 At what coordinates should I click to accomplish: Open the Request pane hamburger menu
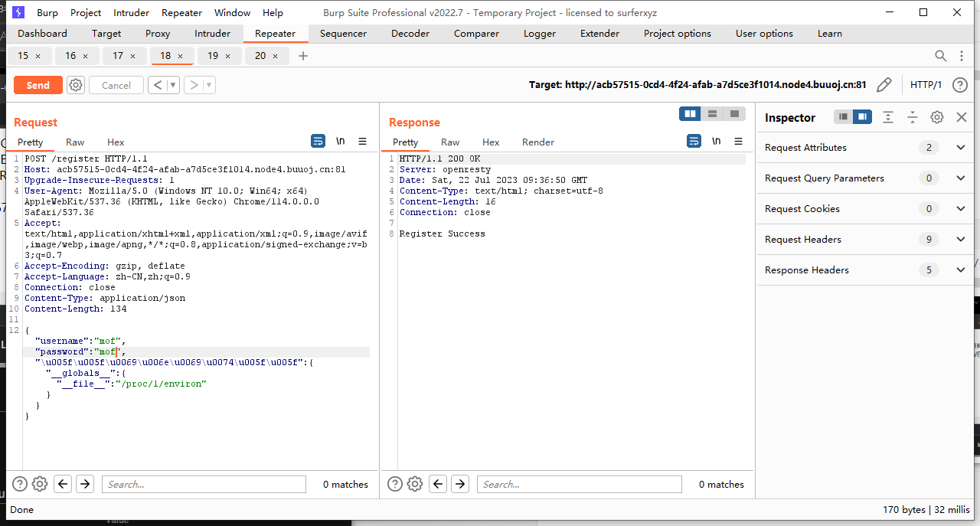pos(363,142)
